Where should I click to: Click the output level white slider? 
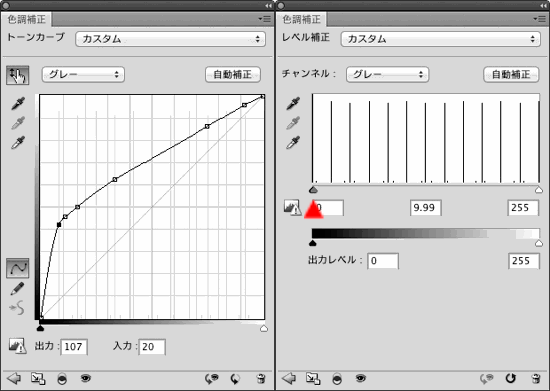(x=539, y=243)
